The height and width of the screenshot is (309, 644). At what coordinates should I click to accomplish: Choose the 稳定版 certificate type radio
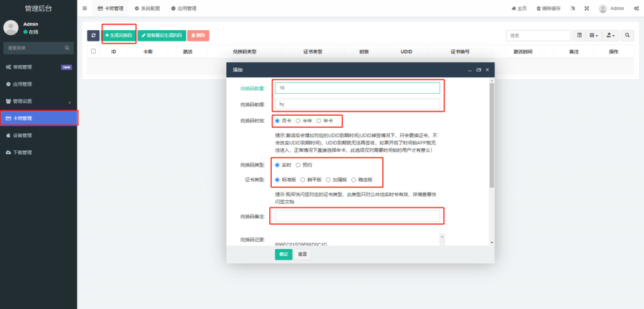353,179
